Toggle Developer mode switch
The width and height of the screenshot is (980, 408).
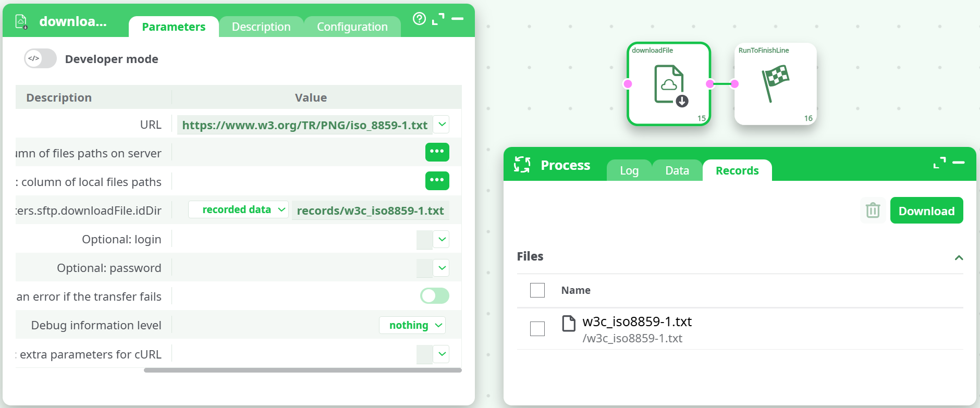(x=40, y=58)
